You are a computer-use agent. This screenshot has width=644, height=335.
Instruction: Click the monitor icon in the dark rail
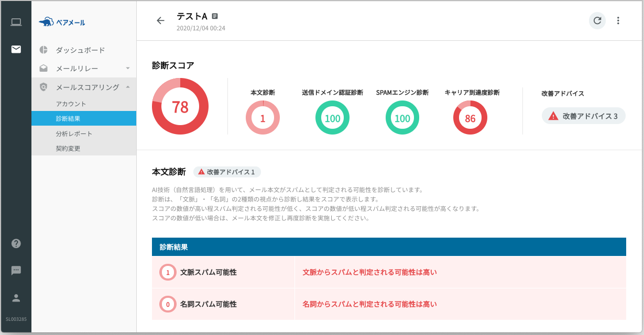coord(16,22)
